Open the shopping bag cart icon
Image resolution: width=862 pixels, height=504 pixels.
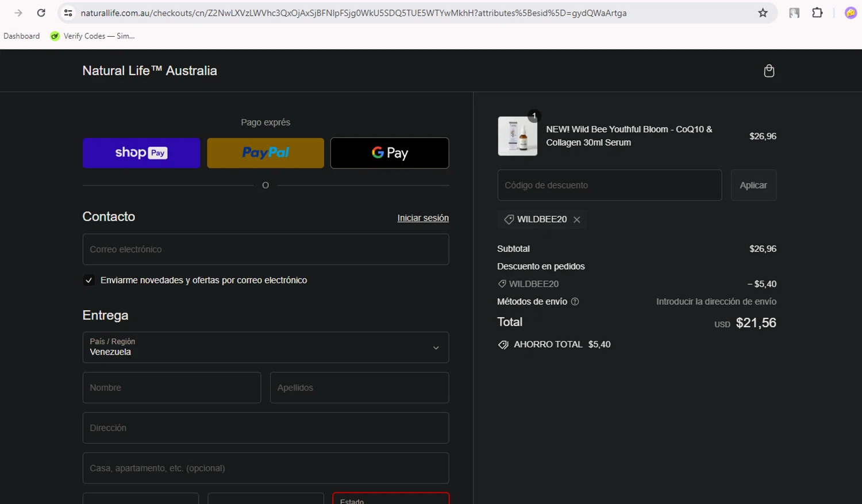(x=769, y=71)
